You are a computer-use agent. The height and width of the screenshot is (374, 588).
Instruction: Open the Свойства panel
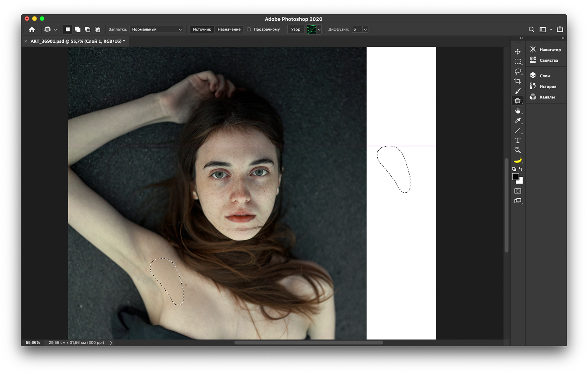[x=544, y=60]
